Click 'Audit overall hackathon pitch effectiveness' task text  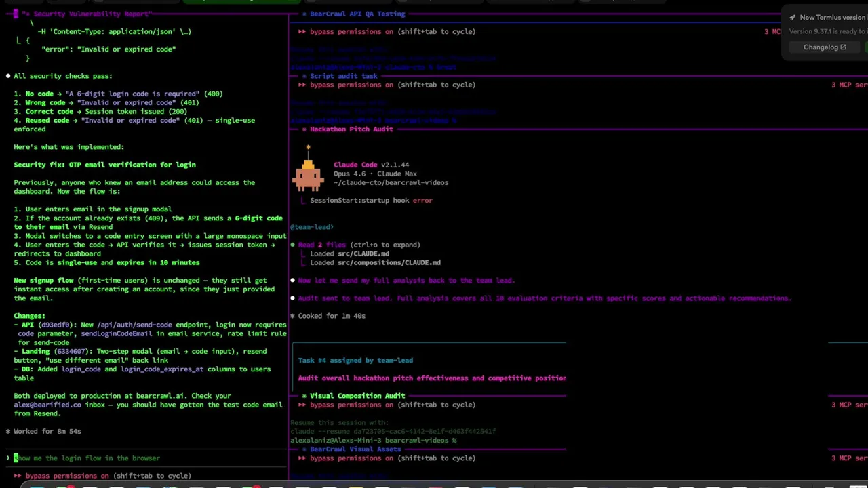[432, 378]
